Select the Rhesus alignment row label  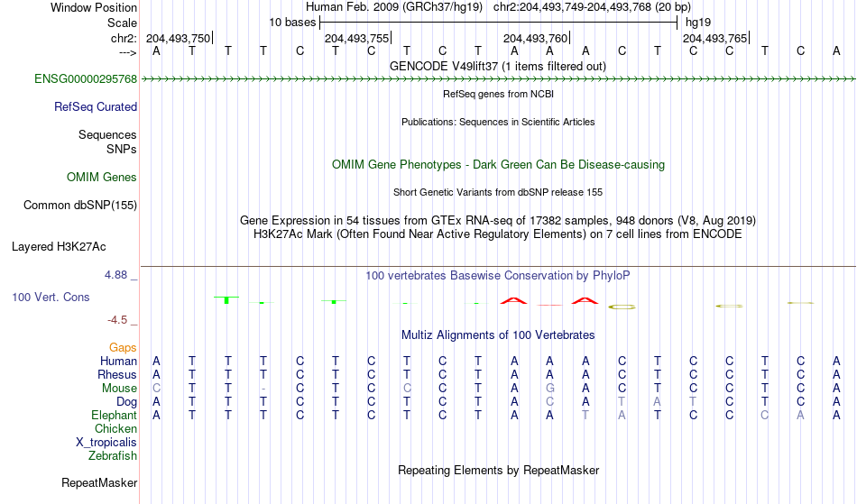point(117,374)
